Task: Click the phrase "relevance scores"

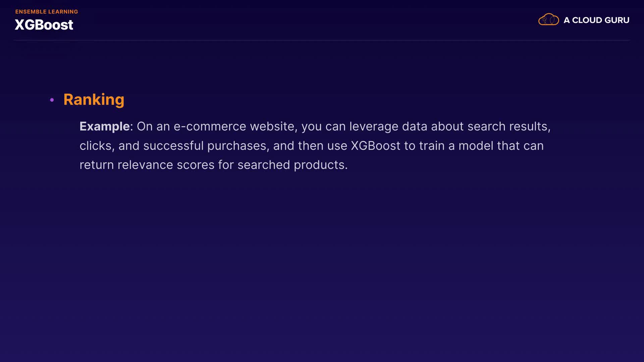Action: tap(166, 165)
